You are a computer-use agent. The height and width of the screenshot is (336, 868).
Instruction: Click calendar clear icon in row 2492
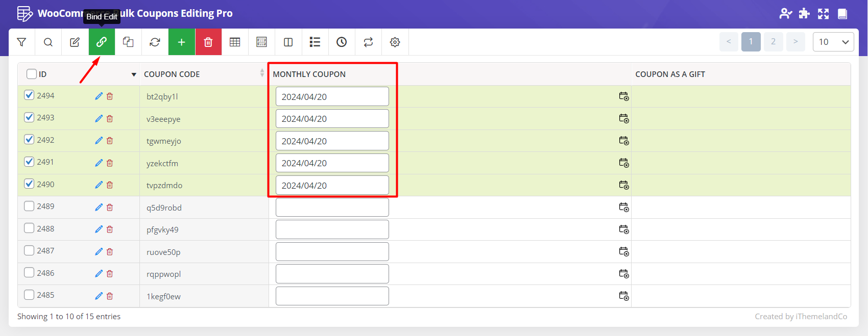tap(623, 141)
